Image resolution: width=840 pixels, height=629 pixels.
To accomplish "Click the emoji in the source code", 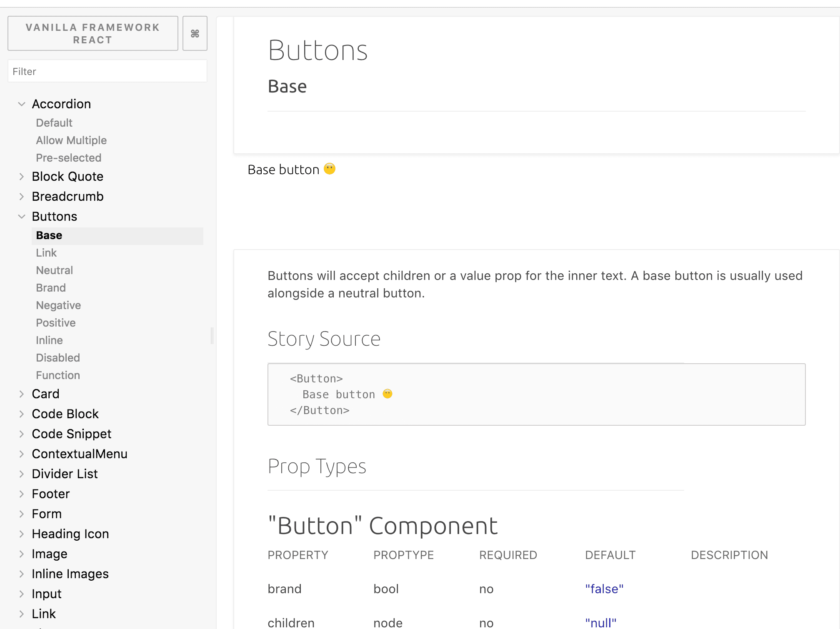I will click(387, 394).
